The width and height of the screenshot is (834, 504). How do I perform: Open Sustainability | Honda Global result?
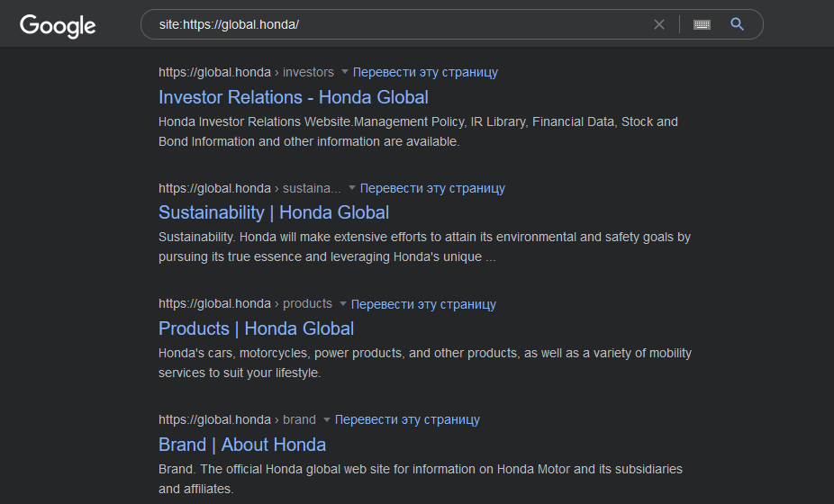tap(274, 212)
